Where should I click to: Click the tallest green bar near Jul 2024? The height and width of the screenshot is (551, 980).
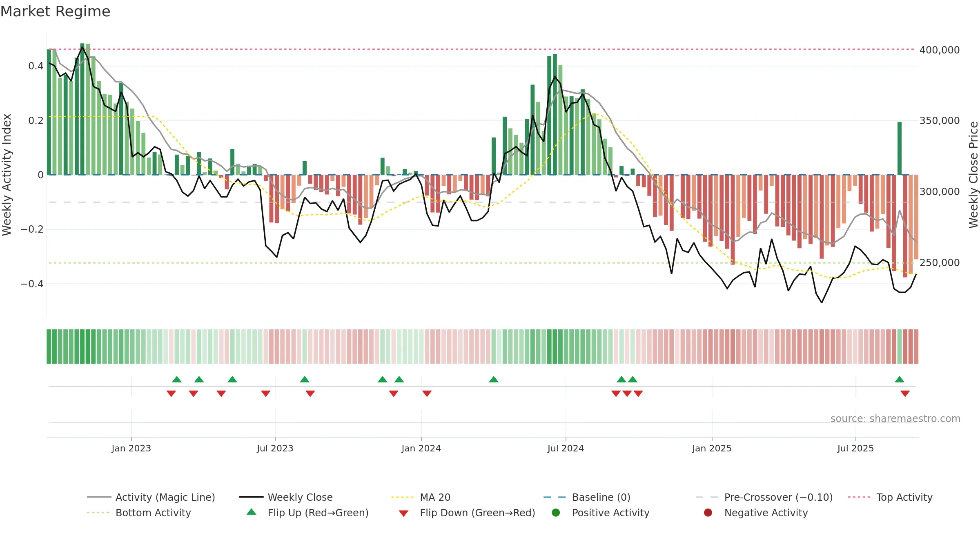click(x=555, y=115)
